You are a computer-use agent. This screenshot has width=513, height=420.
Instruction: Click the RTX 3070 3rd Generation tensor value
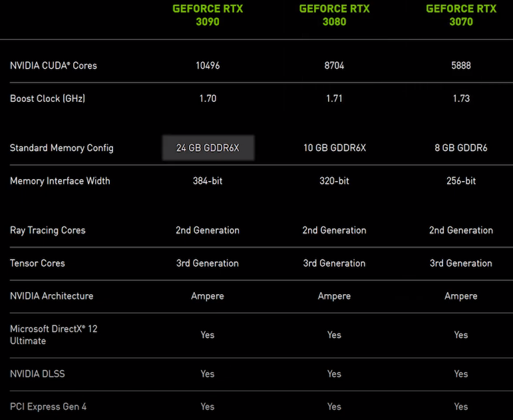461,263
